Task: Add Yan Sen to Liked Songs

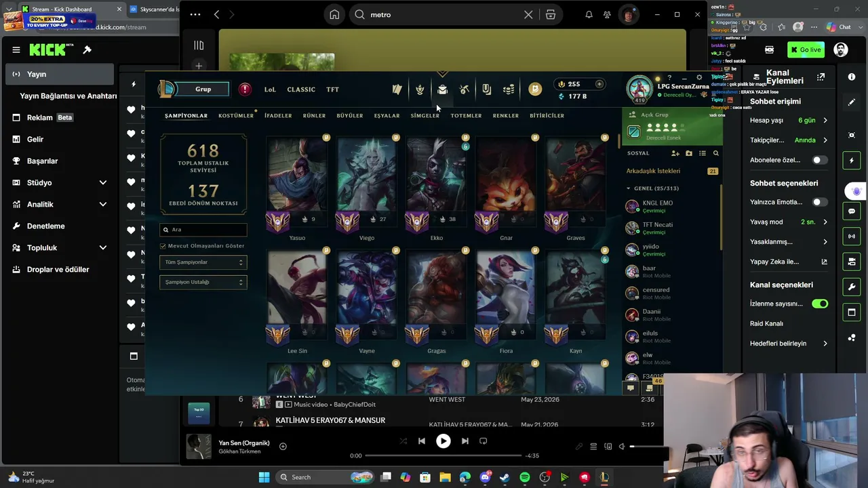Action: (x=283, y=446)
